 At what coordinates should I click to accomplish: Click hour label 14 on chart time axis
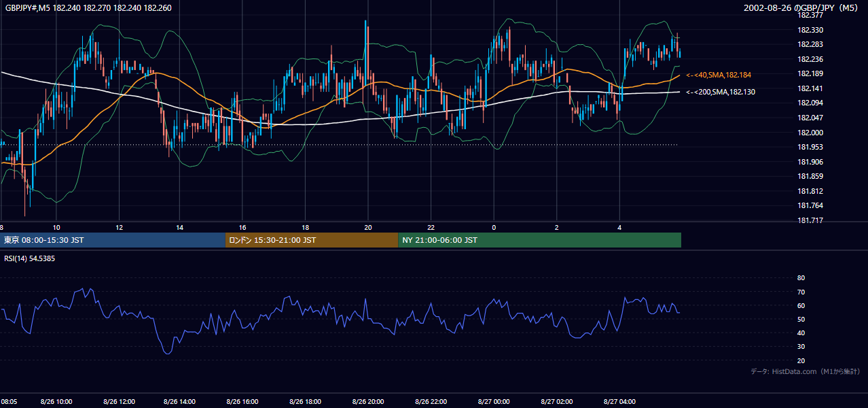[181, 228]
